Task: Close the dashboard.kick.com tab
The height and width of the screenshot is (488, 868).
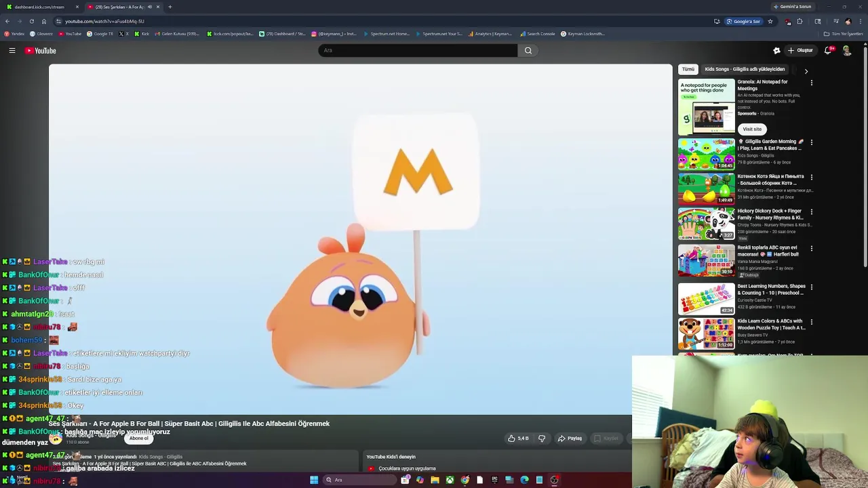Action: coord(77,7)
